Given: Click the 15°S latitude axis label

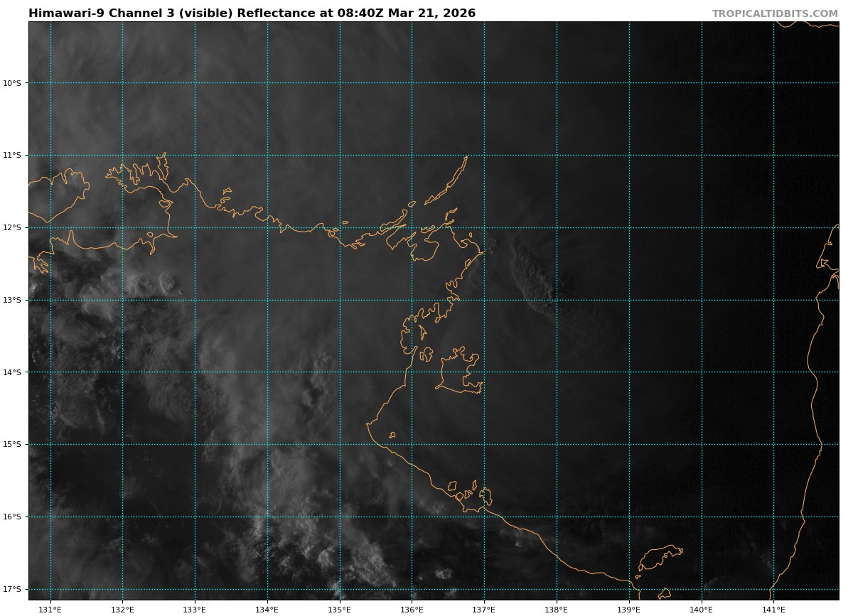Looking at the screenshot, I should point(13,445).
